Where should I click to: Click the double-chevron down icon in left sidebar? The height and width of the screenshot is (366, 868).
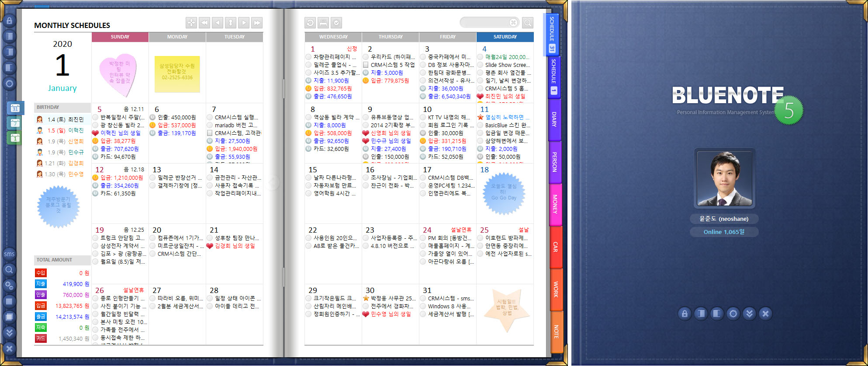(9, 333)
